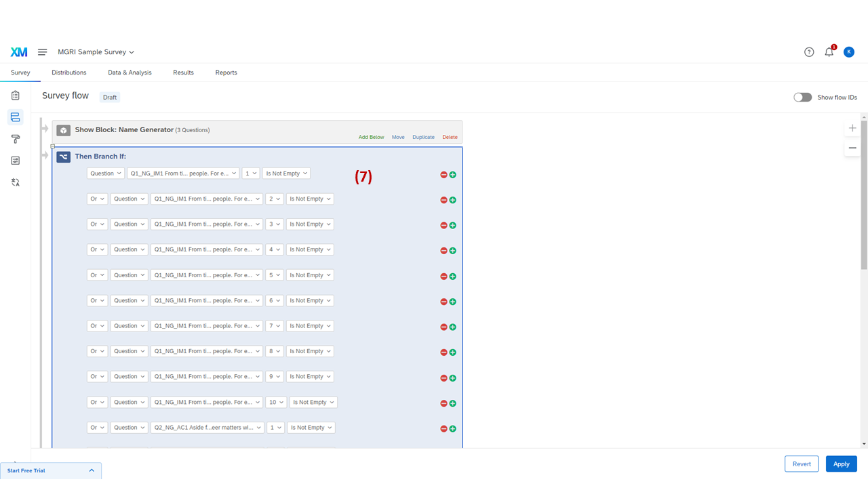
Task: Click the notification bell with red badge
Action: click(x=829, y=52)
